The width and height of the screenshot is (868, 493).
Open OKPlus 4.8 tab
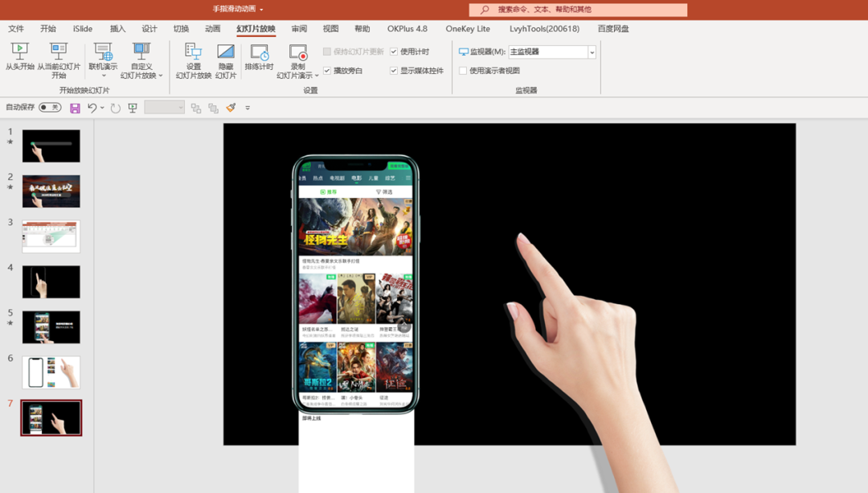click(407, 29)
